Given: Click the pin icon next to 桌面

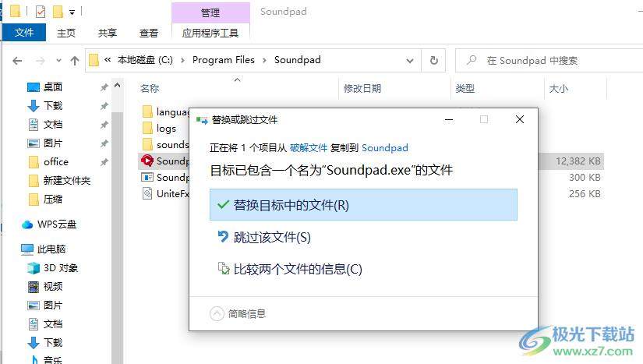Looking at the screenshot, I should click(x=104, y=87).
